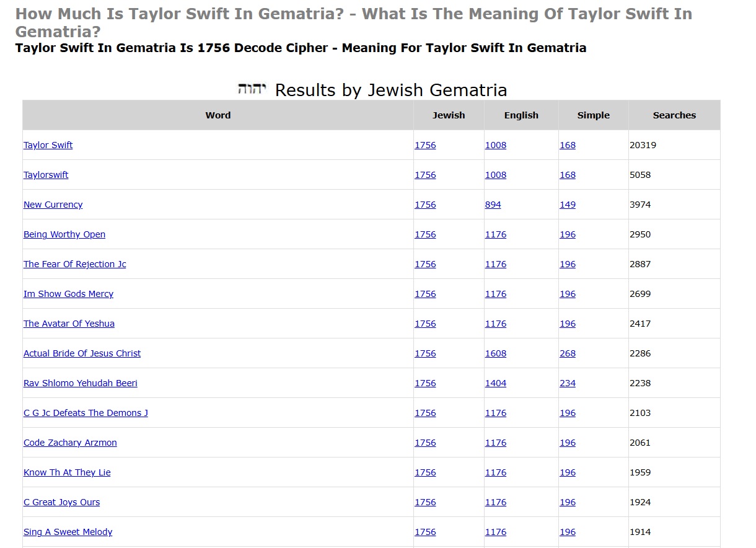Click Simple value 268 in Actual Bride row
756x548 pixels.
click(x=568, y=353)
